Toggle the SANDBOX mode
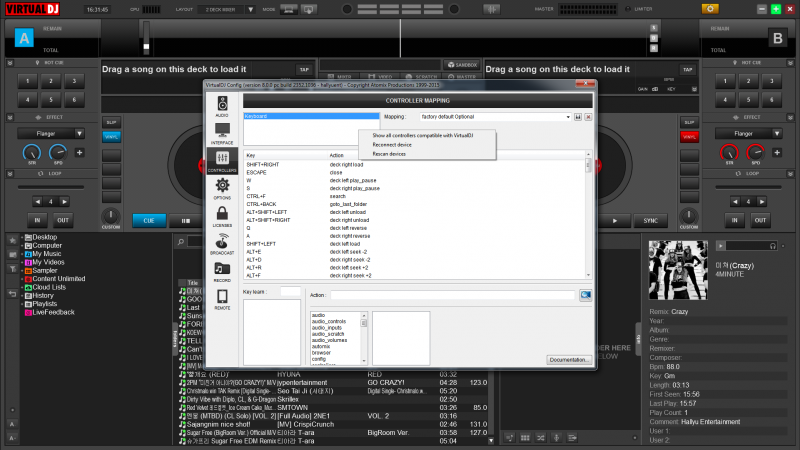This screenshot has height=450, width=800. (462, 65)
